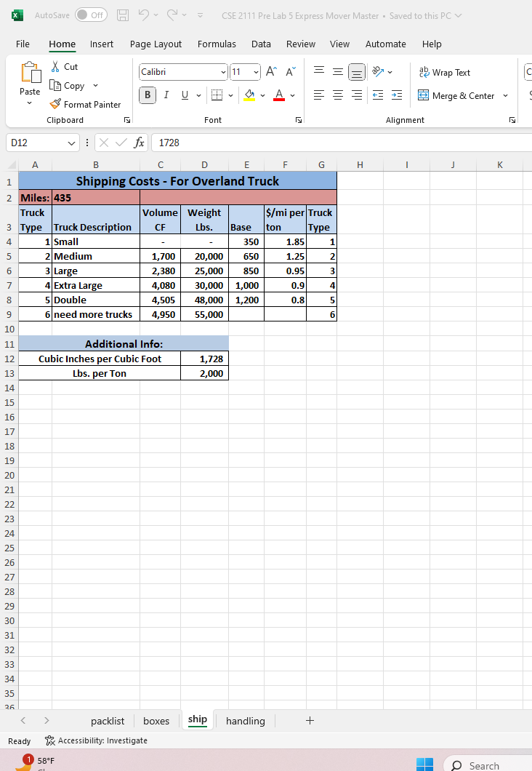Toggle Bold formatting button
Viewport: 532px width, 771px height.
148,95
